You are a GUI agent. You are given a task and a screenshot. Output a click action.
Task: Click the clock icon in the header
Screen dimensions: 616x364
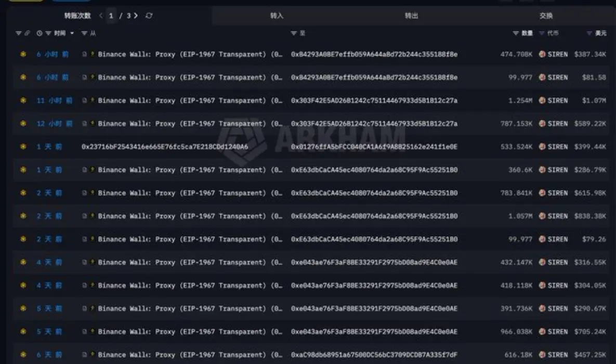[40, 33]
